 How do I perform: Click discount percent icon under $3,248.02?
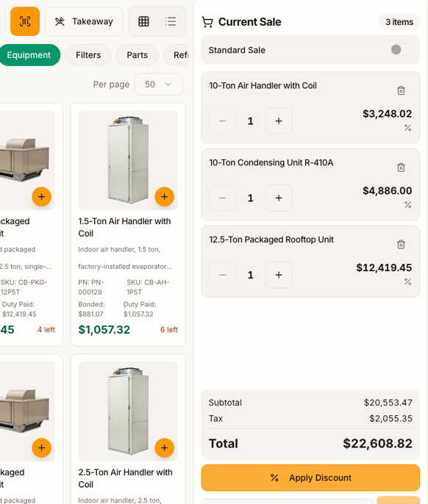coord(407,128)
